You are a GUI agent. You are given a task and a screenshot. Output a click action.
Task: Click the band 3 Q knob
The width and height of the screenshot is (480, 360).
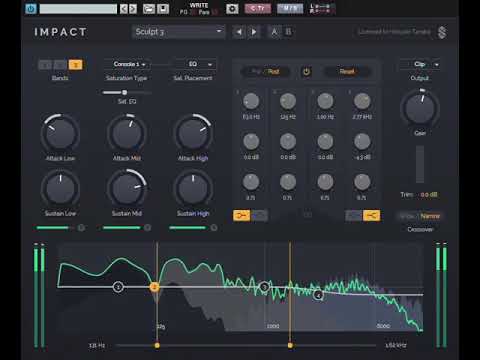tap(325, 182)
